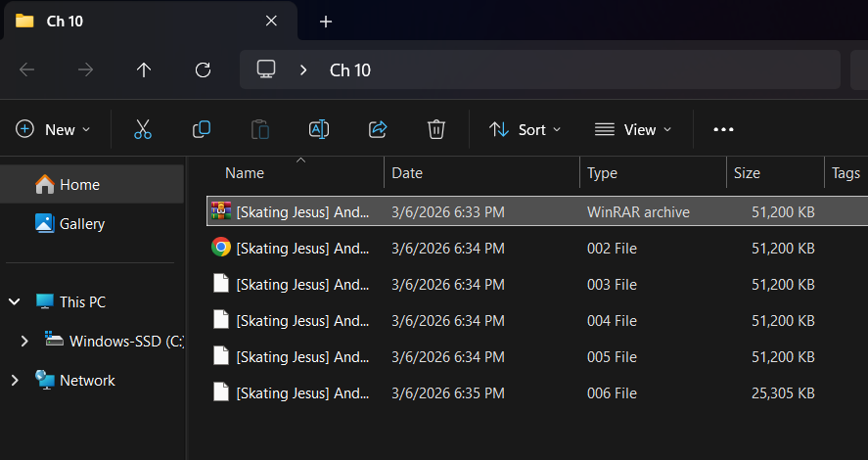Select the file dated 3/6/2026 6:35 PM
The height and width of the screenshot is (460, 868).
pyautogui.click(x=537, y=393)
